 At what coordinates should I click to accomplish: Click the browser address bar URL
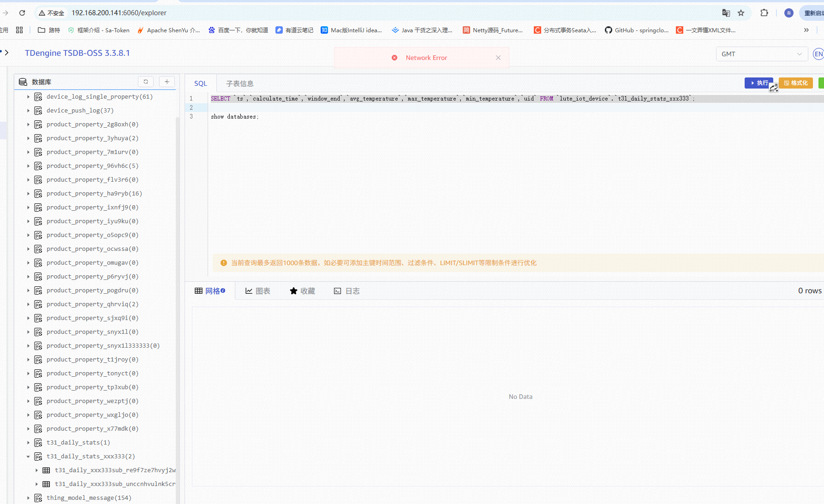pyautogui.click(x=119, y=13)
